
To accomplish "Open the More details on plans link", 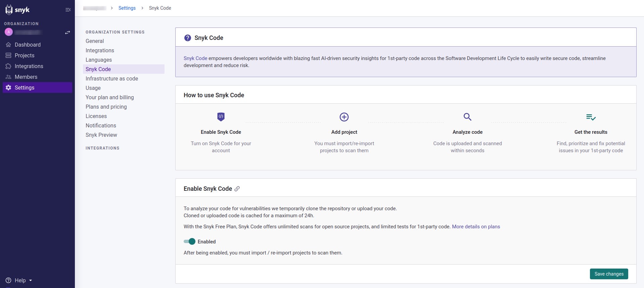I will (x=476, y=227).
